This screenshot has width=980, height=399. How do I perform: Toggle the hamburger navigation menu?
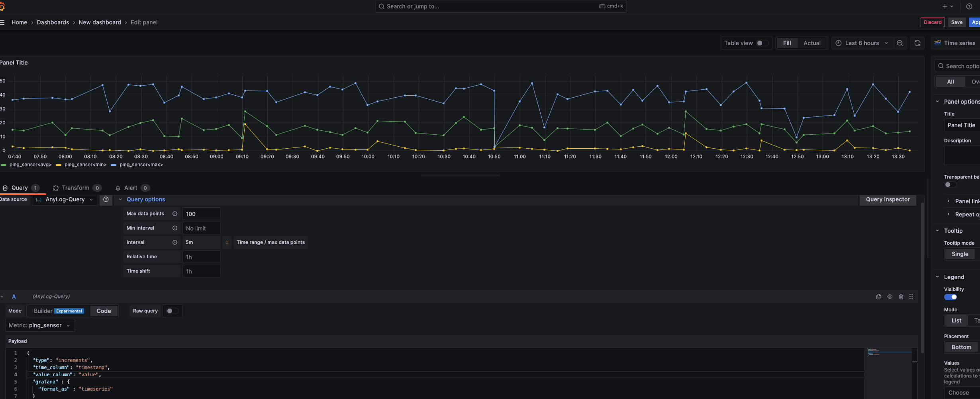tap(2, 22)
